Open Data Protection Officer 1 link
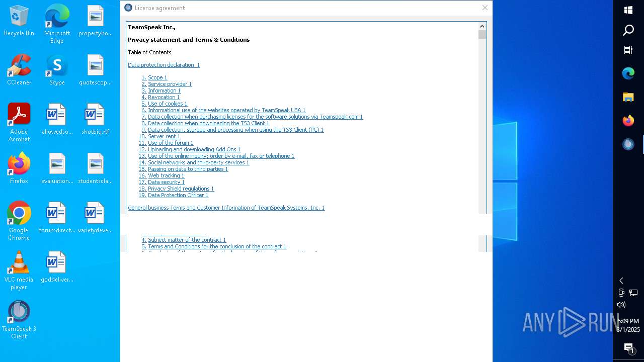Viewport: 644px width, 362px height. click(x=178, y=195)
